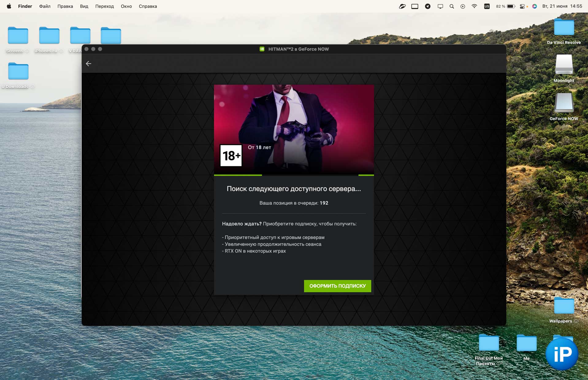Viewport: 588px width, 380px height.
Task: Select the V RAW folder on desktop
Action: 80,36
